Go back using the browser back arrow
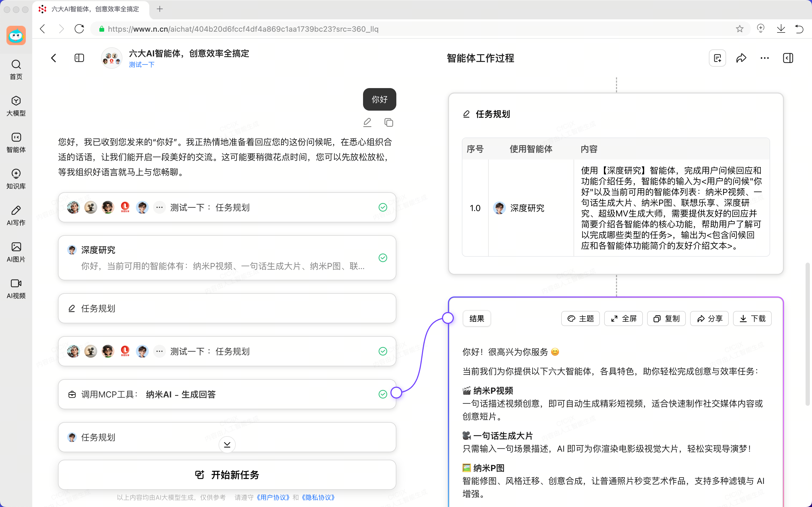The width and height of the screenshot is (812, 507). click(43, 29)
